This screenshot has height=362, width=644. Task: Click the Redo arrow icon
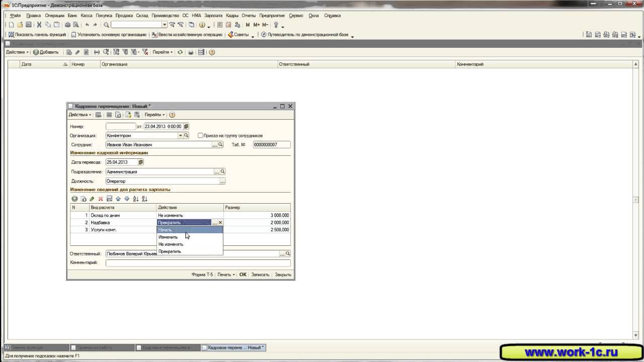tap(95, 25)
